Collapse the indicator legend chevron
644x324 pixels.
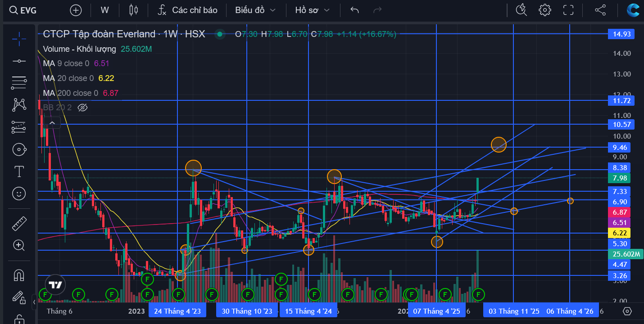pos(52,123)
